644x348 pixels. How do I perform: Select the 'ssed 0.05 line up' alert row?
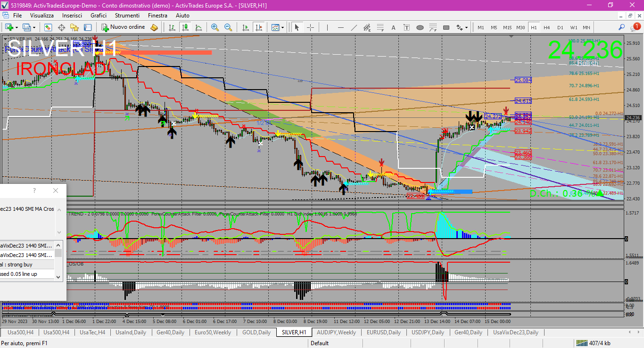pos(27,274)
